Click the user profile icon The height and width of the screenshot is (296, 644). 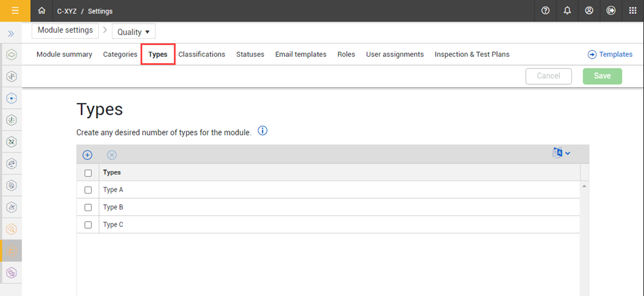tap(589, 11)
